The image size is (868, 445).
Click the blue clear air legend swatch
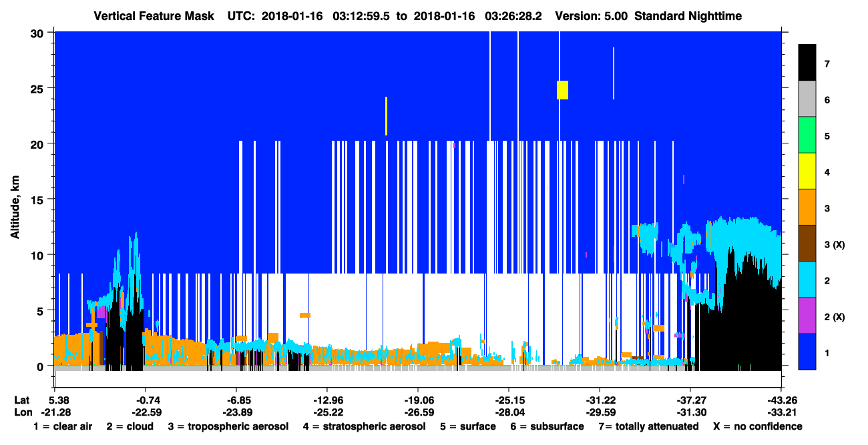[807, 352]
